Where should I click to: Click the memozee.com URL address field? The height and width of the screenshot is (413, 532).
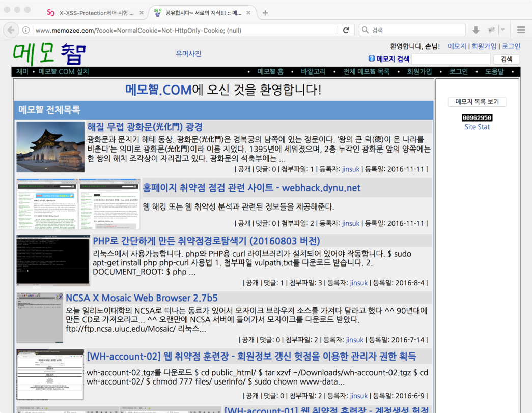pyautogui.click(x=185, y=30)
